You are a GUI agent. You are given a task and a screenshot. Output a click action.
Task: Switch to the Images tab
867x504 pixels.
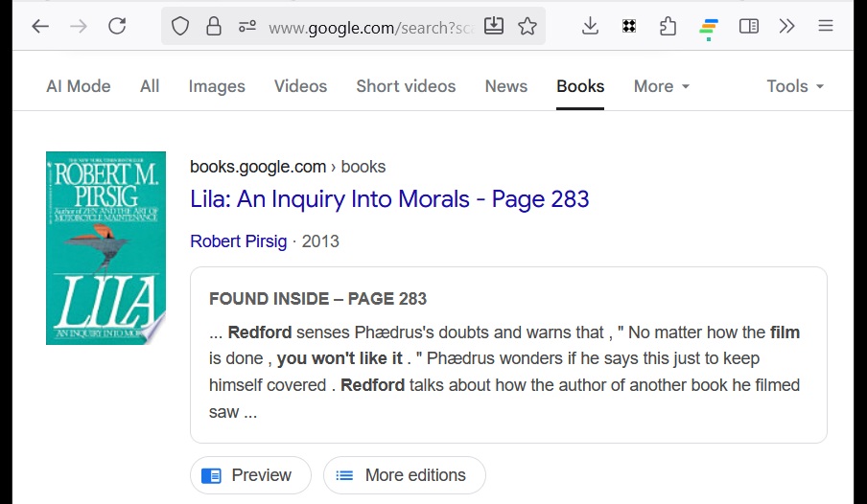[x=217, y=86]
